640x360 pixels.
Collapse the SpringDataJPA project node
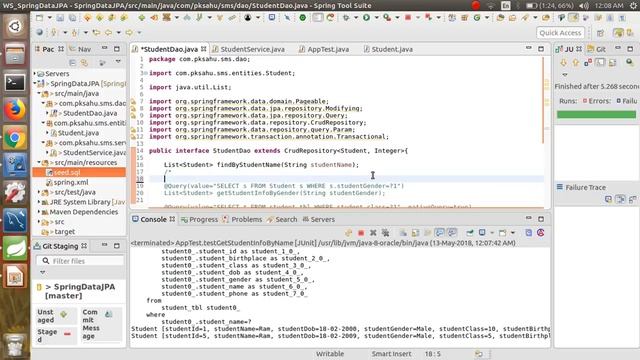[35, 83]
